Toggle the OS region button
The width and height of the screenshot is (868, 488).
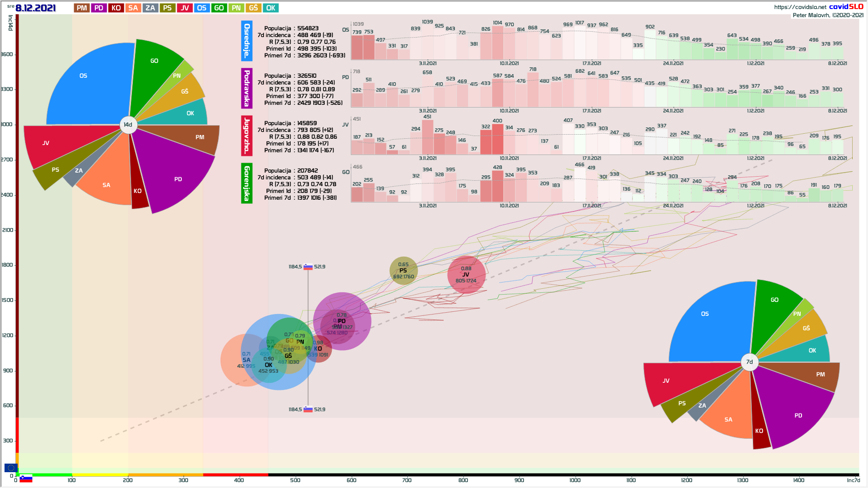point(202,8)
